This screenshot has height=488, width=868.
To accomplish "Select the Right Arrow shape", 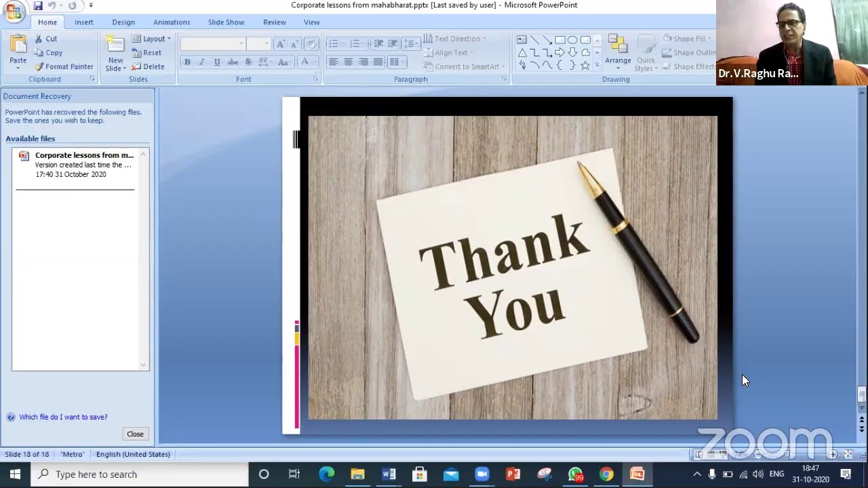I will pos(559,52).
